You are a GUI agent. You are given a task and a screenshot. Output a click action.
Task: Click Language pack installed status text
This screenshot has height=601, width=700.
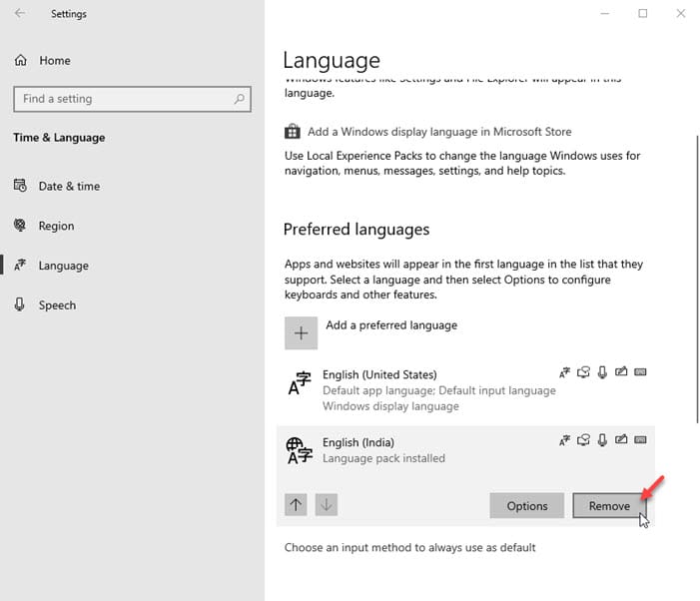click(383, 458)
